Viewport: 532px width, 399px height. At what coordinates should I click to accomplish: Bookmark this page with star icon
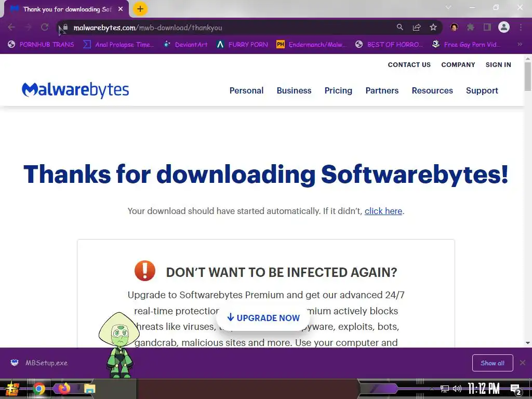coord(433,28)
